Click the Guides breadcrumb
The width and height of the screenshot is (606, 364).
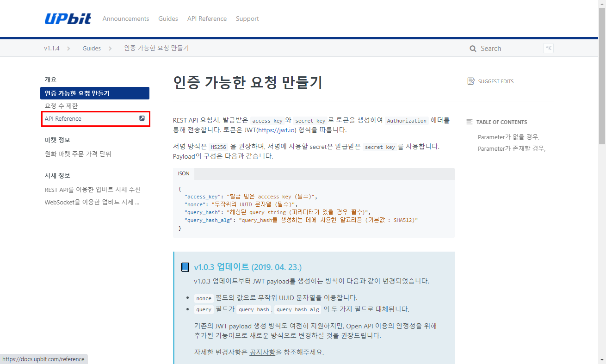tap(92, 48)
